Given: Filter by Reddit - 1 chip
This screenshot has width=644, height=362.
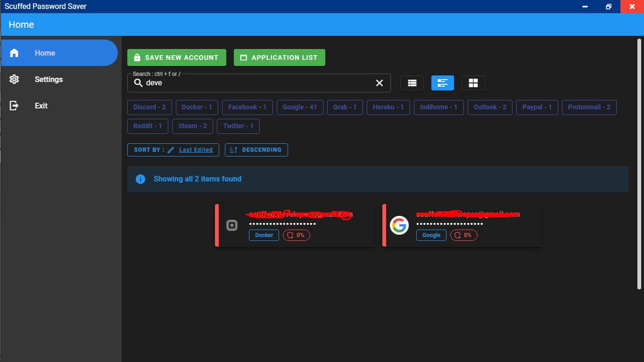Looking at the screenshot, I should (x=148, y=126).
